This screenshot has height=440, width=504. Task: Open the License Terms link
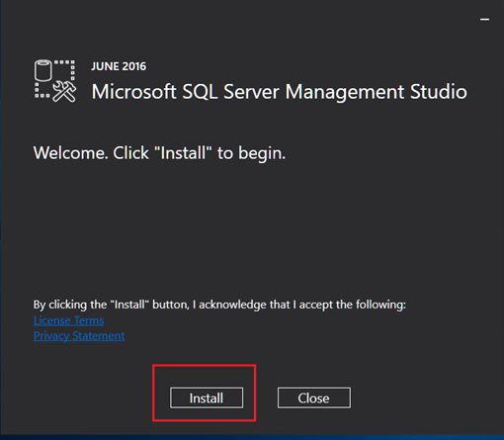(x=69, y=320)
